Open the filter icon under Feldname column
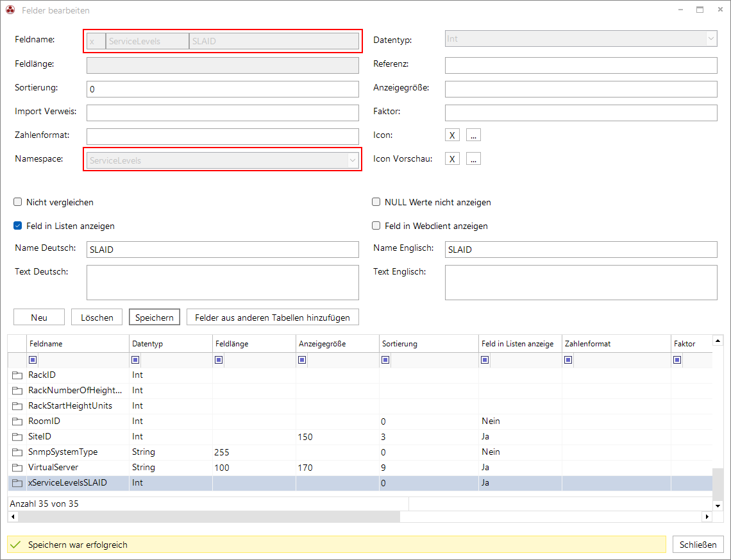Viewport: 731px width, 560px height. [33, 359]
